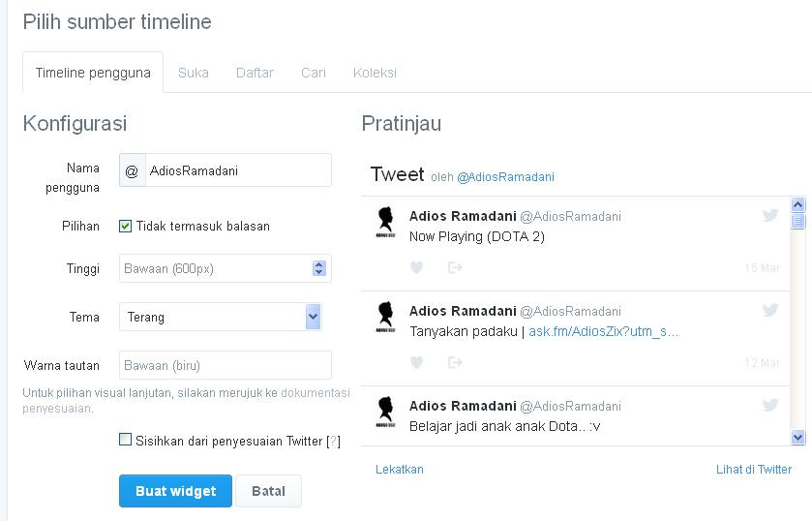812x521 pixels.
Task: Uncheck "Tidak termasuk balasan" checkbox
Action: (125, 226)
